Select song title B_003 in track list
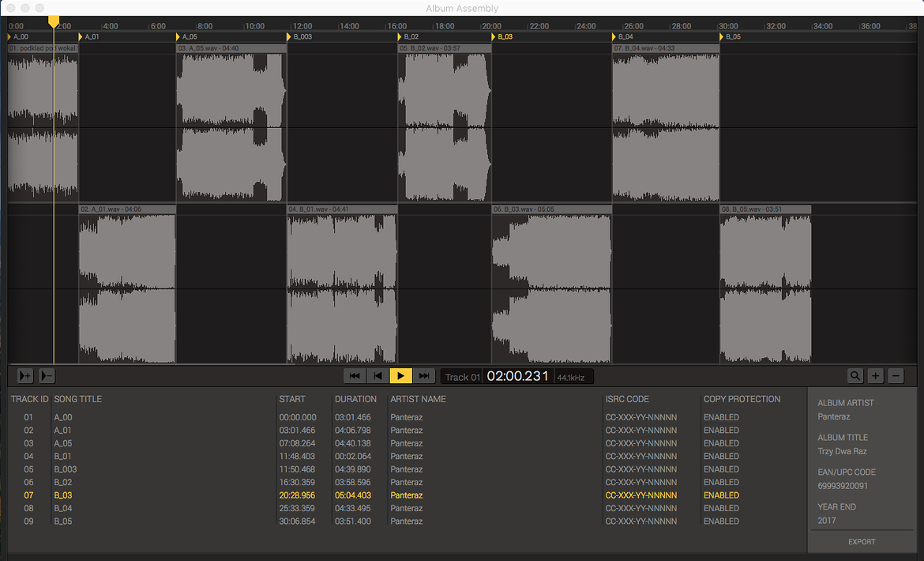 pyautogui.click(x=66, y=469)
